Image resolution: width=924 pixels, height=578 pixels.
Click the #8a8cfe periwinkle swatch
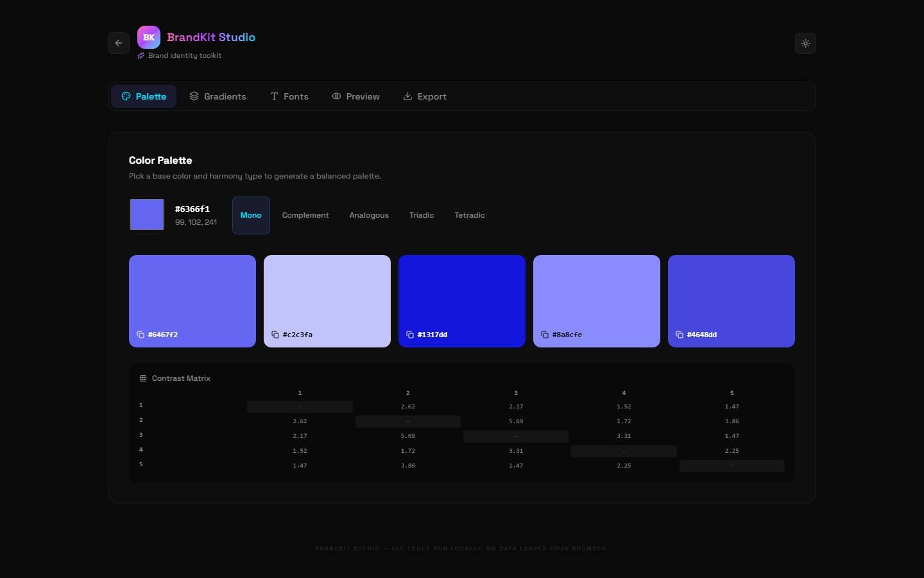[597, 301]
